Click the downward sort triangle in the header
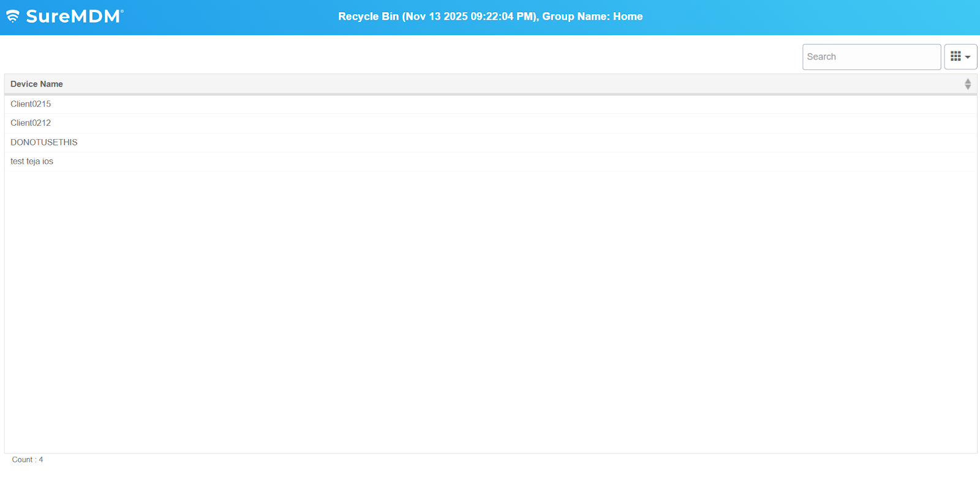 click(968, 87)
